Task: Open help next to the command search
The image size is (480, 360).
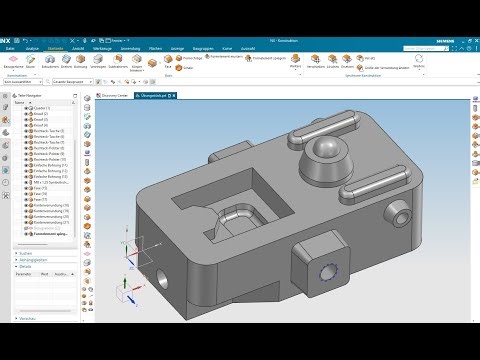Action: click(469, 49)
